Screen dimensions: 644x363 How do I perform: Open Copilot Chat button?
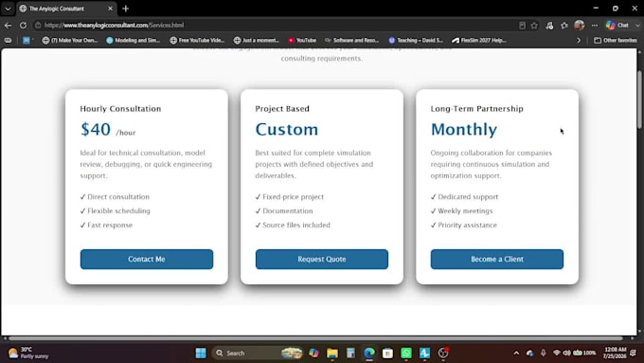tap(617, 25)
